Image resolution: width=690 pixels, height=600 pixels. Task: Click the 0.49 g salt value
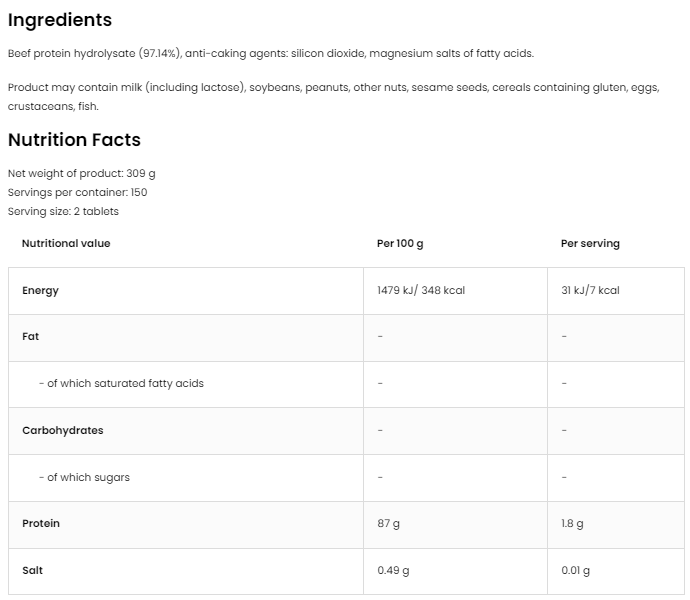click(x=393, y=570)
